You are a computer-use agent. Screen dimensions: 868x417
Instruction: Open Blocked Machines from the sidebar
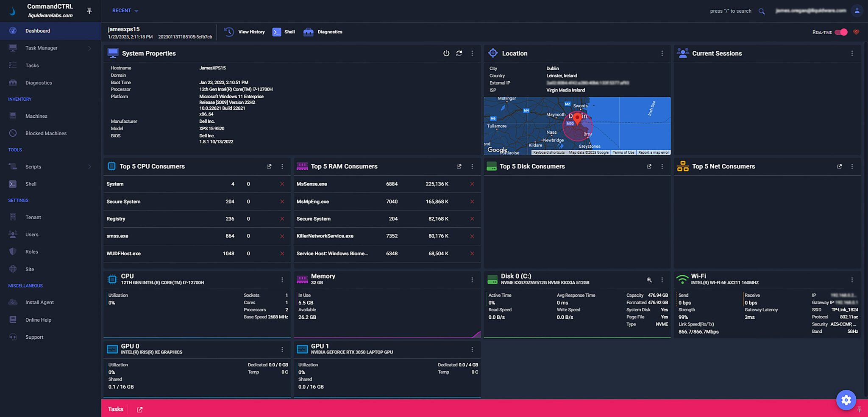coord(45,133)
